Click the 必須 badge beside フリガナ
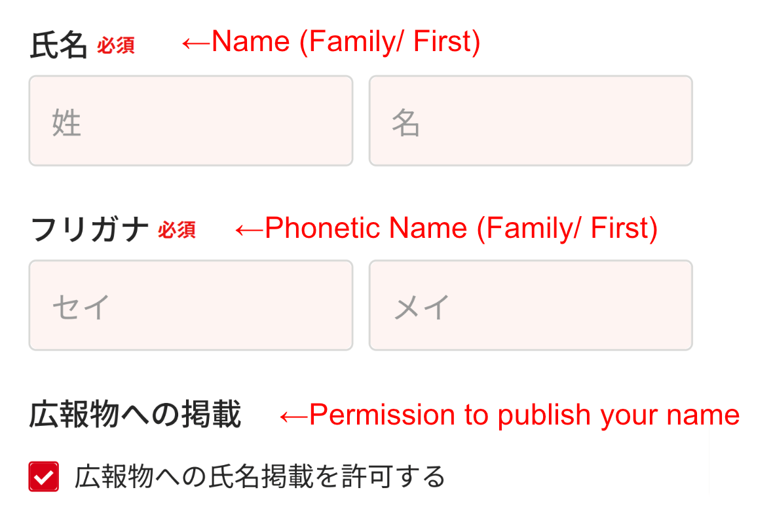The image size is (773, 532). click(x=176, y=231)
